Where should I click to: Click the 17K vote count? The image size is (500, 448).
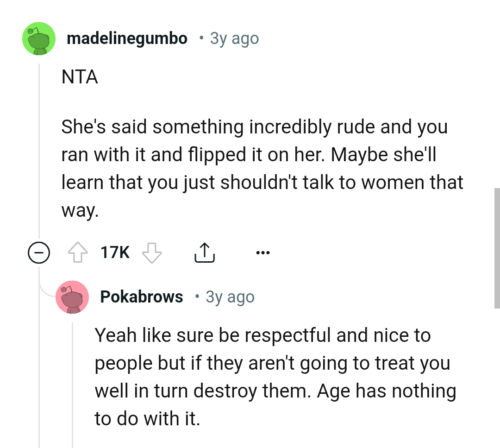coord(114,252)
